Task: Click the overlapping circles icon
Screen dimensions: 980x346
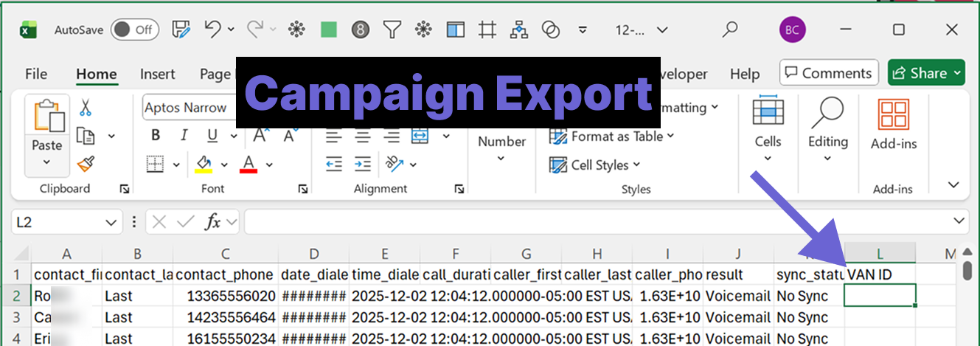Action: [551, 30]
